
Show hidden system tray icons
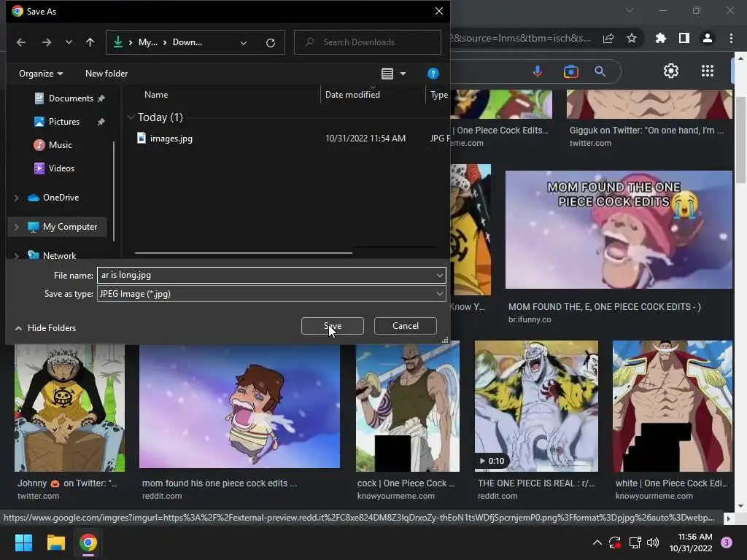597,542
